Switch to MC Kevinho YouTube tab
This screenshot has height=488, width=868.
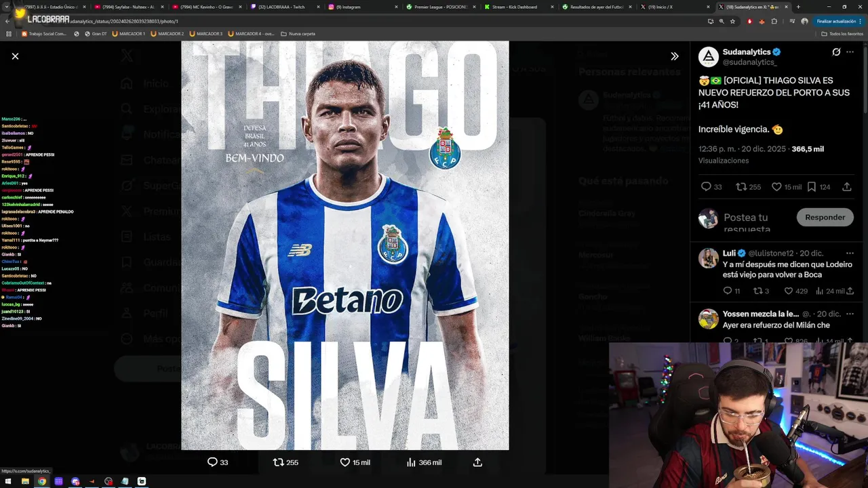click(x=208, y=7)
